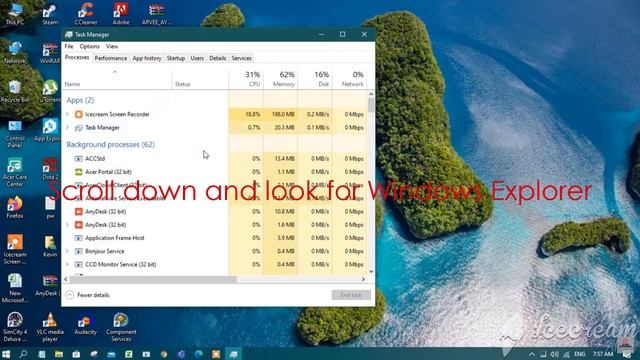The width and height of the screenshot is (640, 360).
Task: Open the New Microsoft document icon
Action: [15, 288]
